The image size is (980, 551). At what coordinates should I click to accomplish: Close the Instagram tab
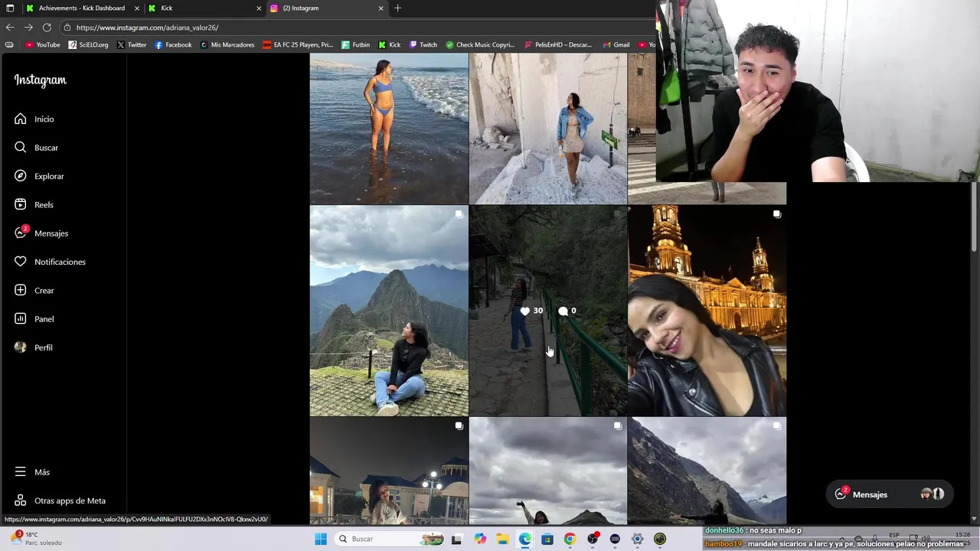tap(381, 8)
